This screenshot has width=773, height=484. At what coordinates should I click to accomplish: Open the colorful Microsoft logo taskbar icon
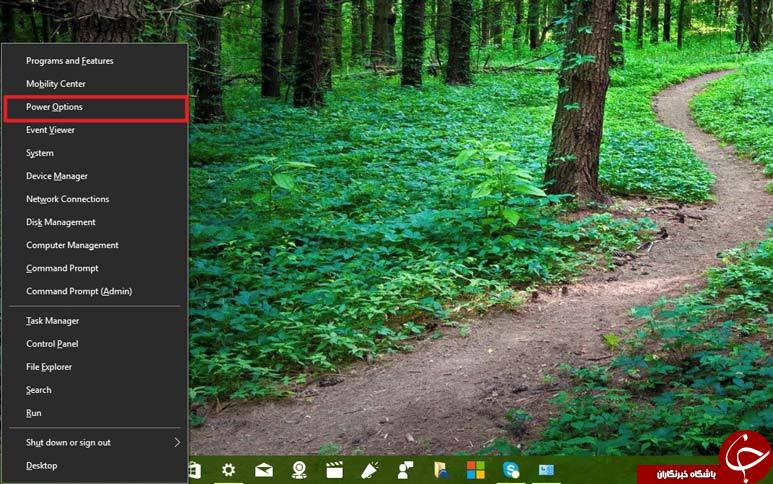476,470
